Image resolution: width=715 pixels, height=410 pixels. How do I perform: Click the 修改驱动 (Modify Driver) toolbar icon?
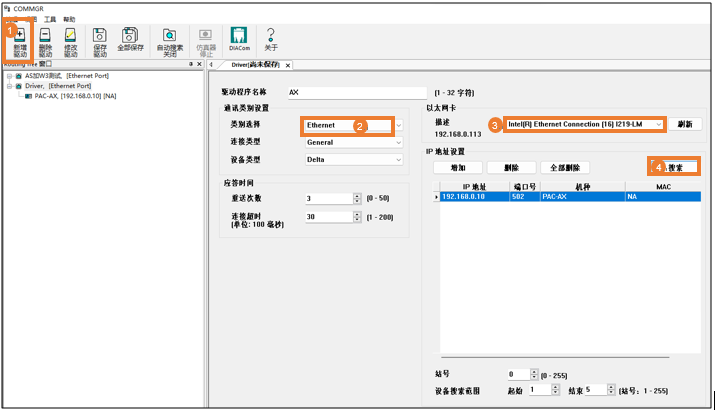pos(71,41)
